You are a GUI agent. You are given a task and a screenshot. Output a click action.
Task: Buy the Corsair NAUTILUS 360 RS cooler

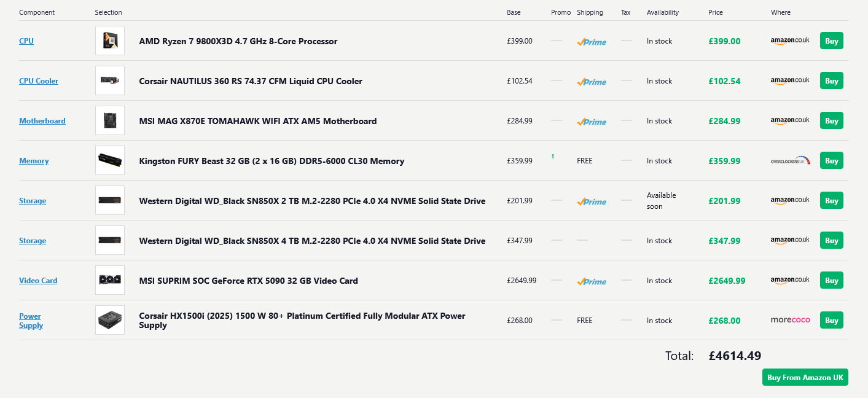pyautogui.click(x=832, y=81)
